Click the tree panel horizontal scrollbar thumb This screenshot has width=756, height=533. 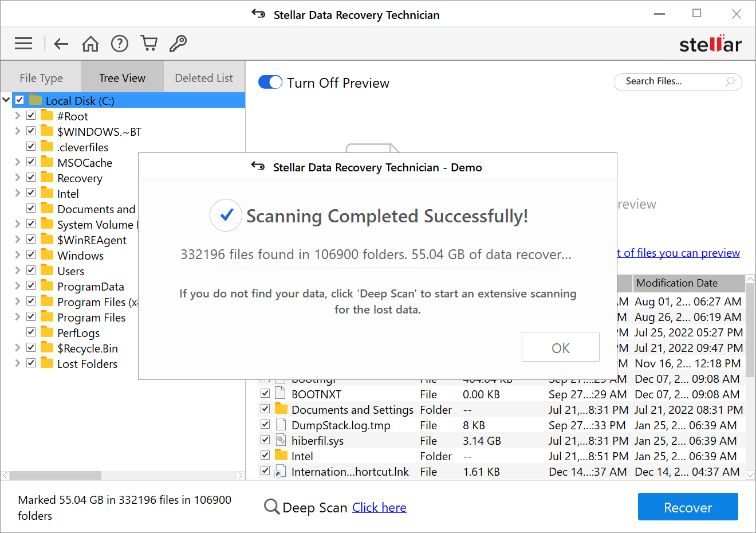[x=56, y=475]
